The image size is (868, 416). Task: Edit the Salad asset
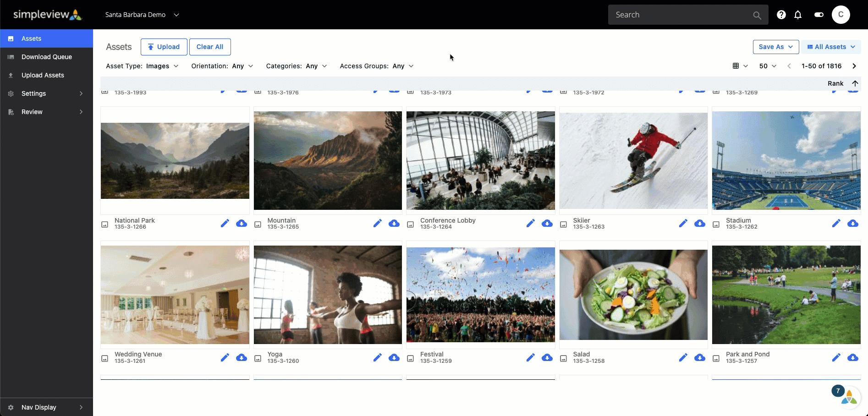[683, 357]
